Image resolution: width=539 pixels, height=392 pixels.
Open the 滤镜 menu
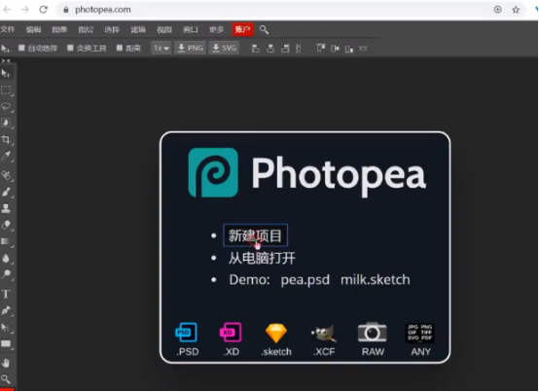(138, 29)
